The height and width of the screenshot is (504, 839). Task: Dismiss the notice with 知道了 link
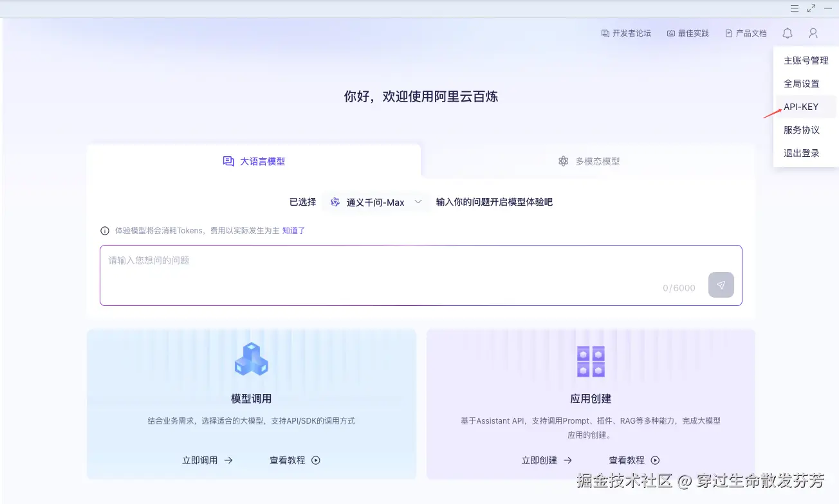point(293,231)
